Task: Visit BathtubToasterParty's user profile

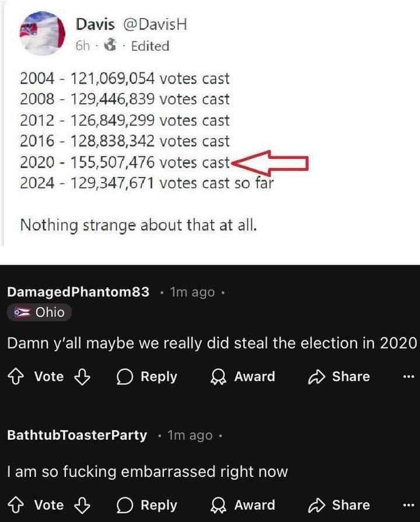Action: point(77,436)
